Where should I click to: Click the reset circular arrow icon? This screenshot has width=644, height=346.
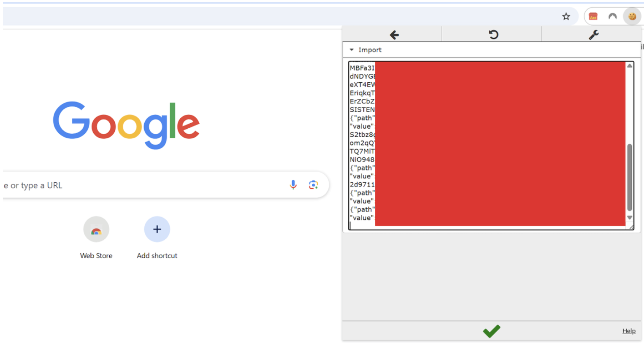pyautogui.click(x=493, y=35)
